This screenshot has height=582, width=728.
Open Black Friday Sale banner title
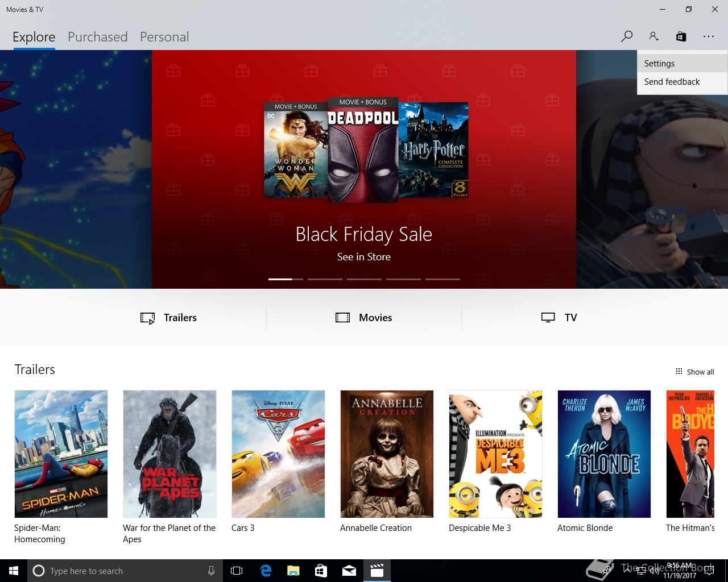tap(364, 234)
